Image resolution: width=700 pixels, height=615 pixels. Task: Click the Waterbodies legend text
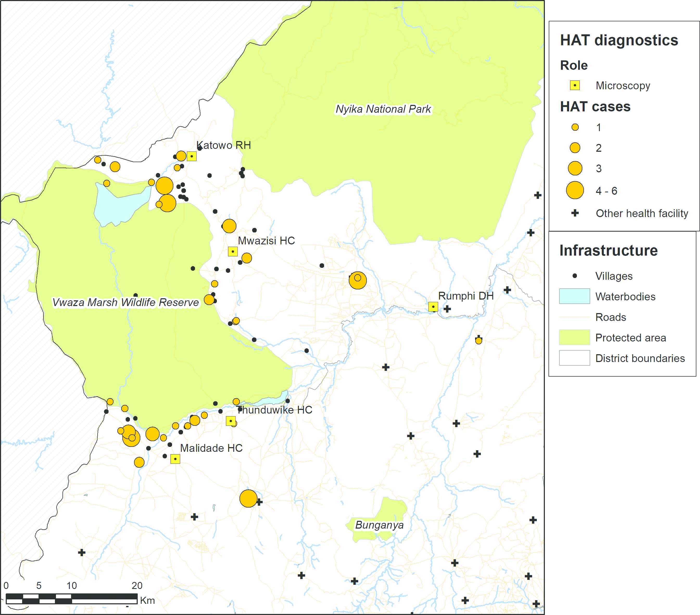(625, 296)
